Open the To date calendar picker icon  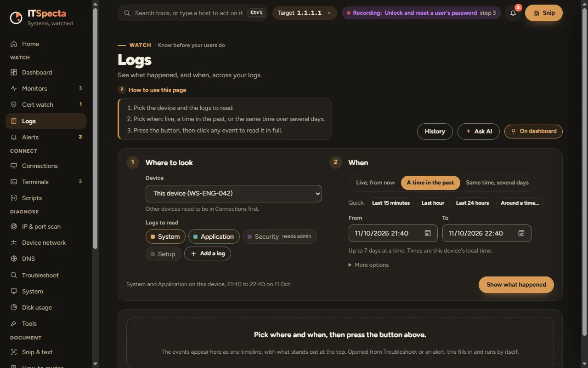(521, 233)
